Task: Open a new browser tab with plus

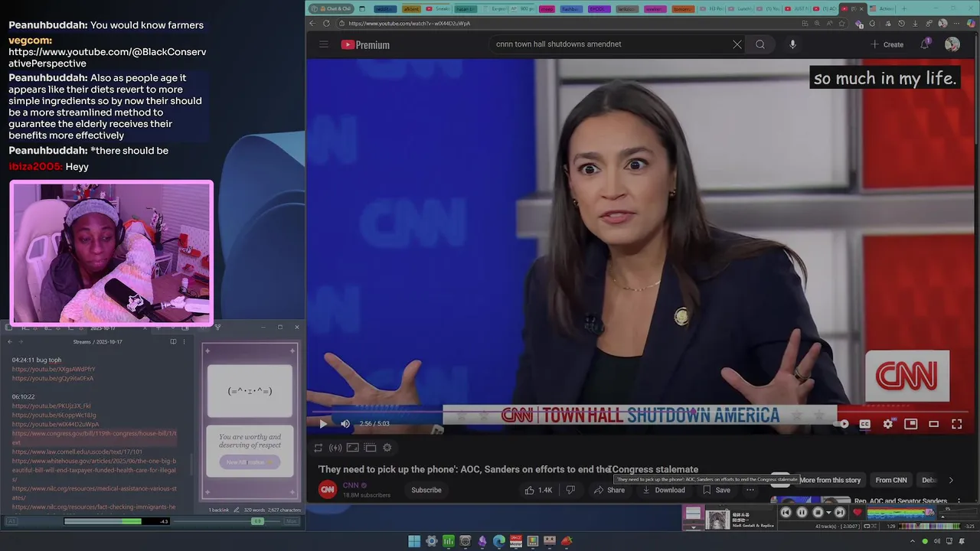Action: click(x=903, y=9)
